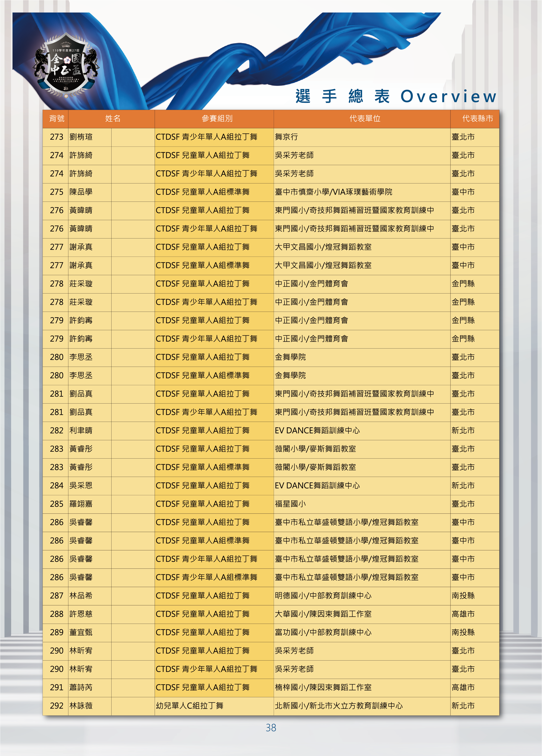Image resolution: width=542 pixels, height=756 pixels.
Task: Click bib number 284
Action: [x=57, y=485]
